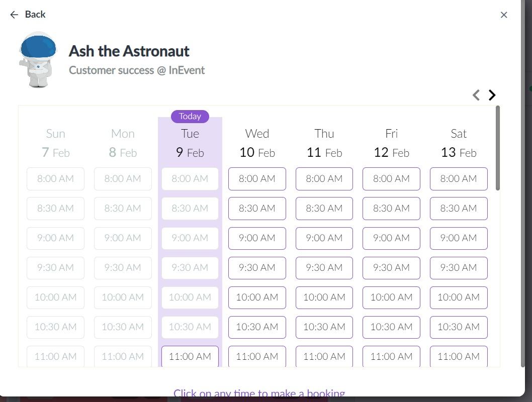Select 11:00 AM slot on Tue 9 Feb
This screenshot has height=402, width=532.
click(x=190, y=356)
